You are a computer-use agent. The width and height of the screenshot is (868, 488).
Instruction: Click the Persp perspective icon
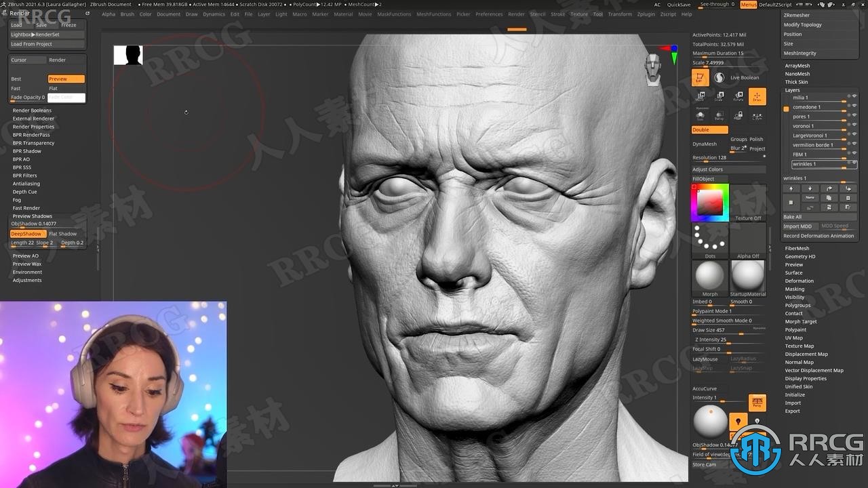[x=757, y=403]
